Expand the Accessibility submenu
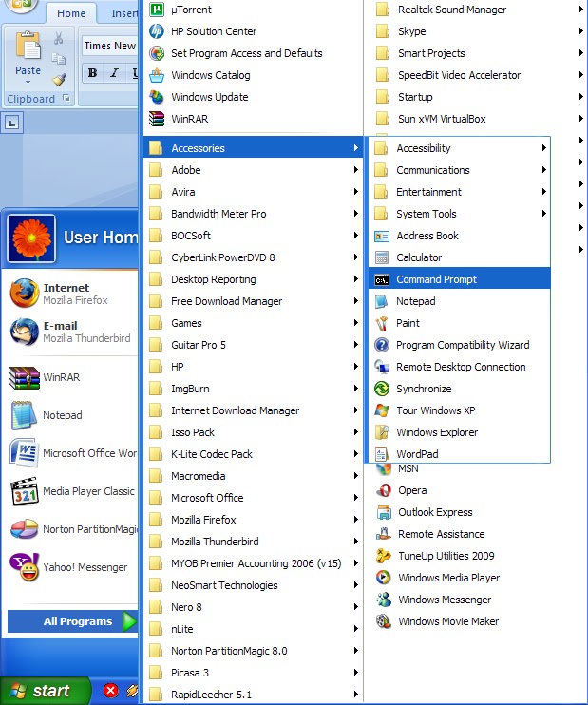 click(459, 148)
